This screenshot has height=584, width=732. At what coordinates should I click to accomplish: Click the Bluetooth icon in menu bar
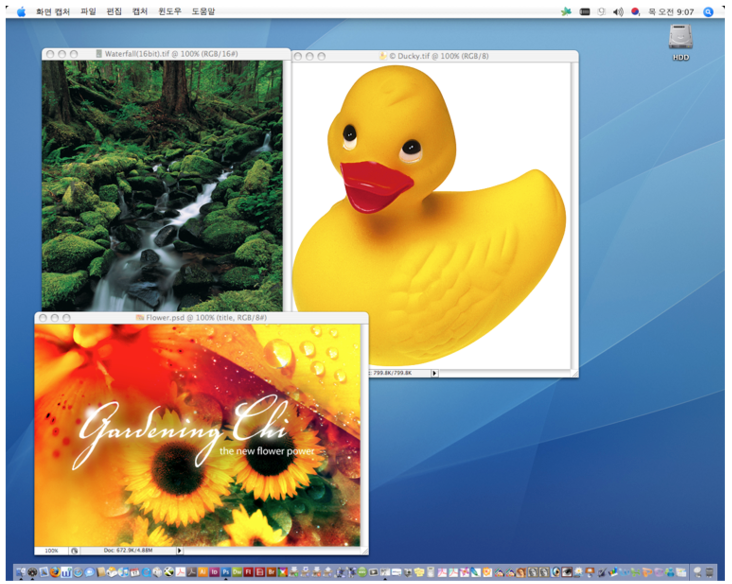click(x=601, y=11)
